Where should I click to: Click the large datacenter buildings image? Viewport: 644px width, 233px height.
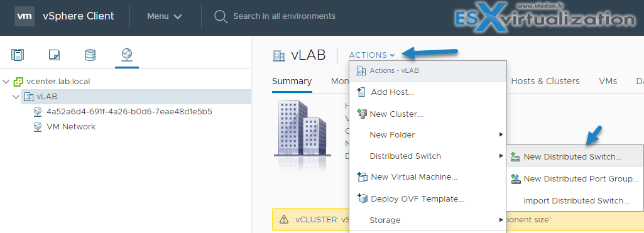pos(302,128)
